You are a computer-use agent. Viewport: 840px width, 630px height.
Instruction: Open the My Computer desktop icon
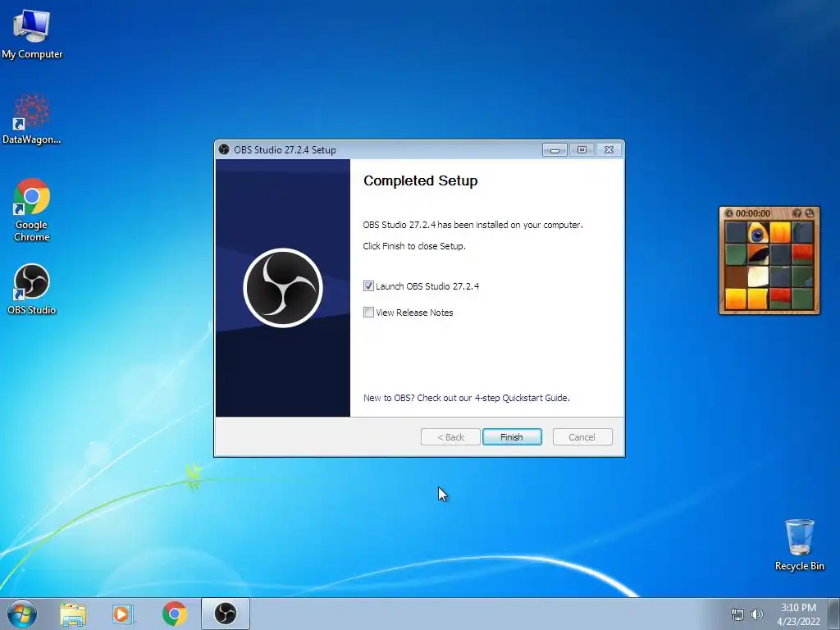[32, 33]
